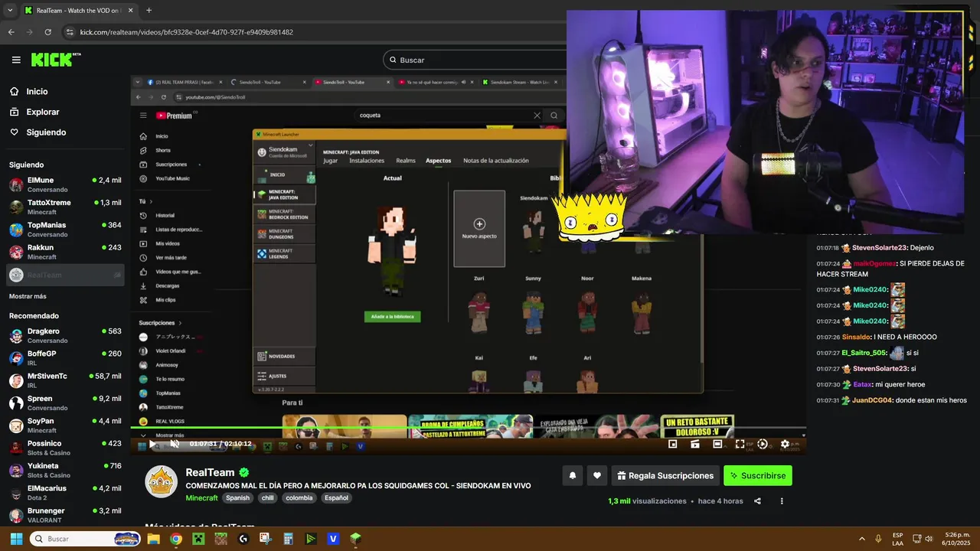Click Possinico channel avatar
This screenshot has width=980, height=551.
click(x=16, y=448)
